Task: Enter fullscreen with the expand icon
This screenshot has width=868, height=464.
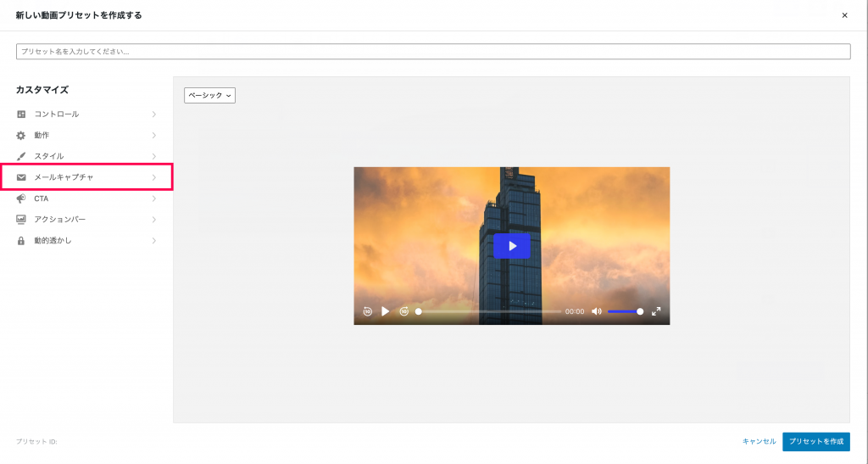Action: [x=656, y=311]
